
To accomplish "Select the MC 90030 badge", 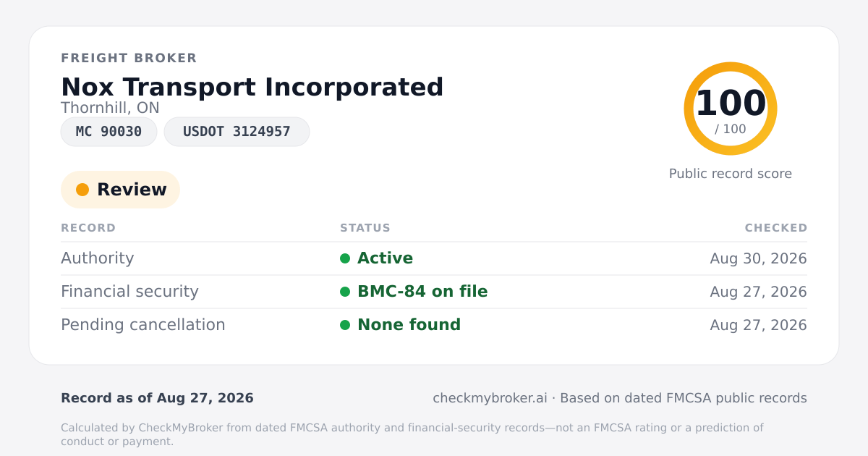I will click(109, 132).
